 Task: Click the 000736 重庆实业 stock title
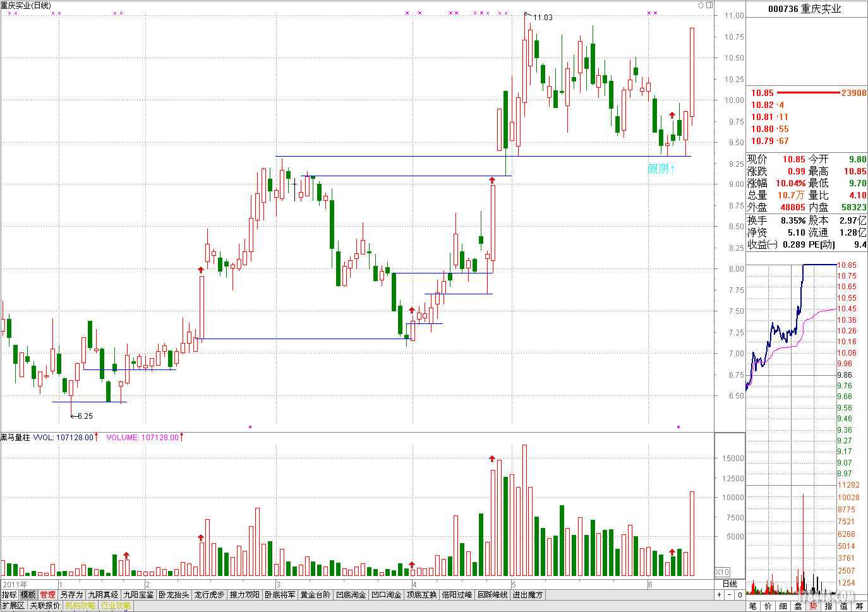[x=805, y=9]
